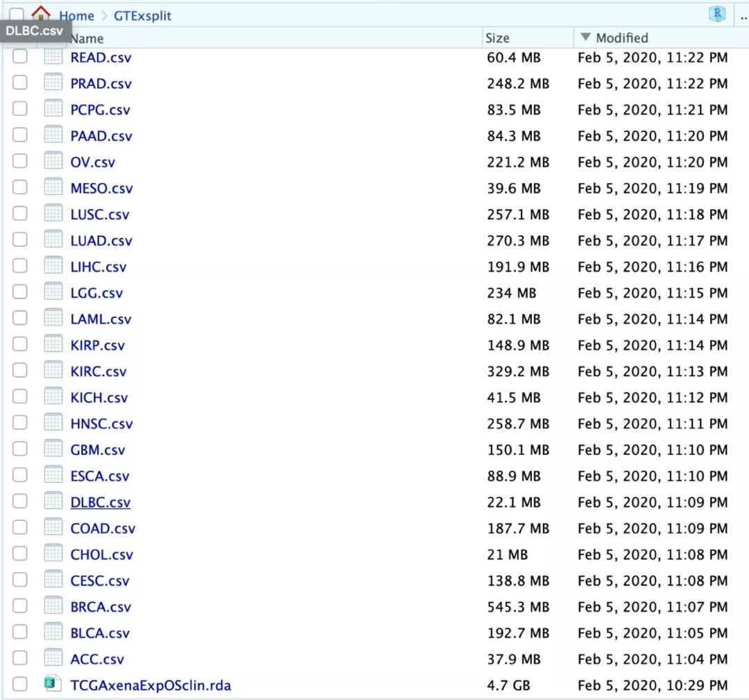Check the box next to OV.csv
749x700 pixels.
(x=19, y=160)
